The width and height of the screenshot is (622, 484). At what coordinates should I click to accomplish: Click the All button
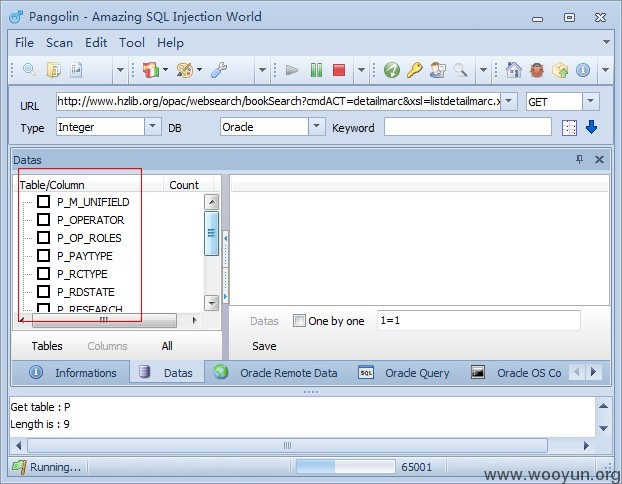167,346
